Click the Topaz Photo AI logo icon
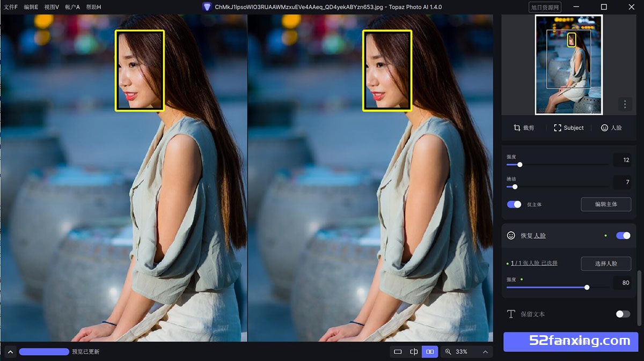Image resolution: width=644 pixels, height=361 pixels. click(207, 7)
